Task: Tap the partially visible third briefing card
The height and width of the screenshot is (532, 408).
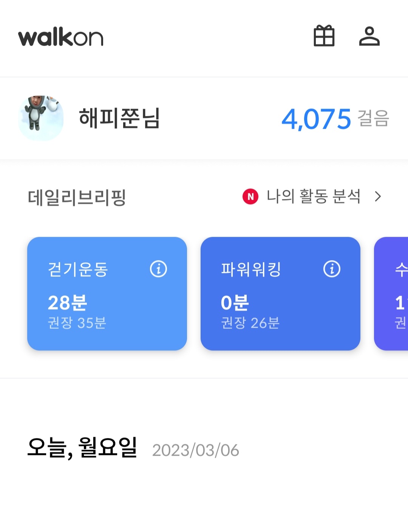Action: 391,294
